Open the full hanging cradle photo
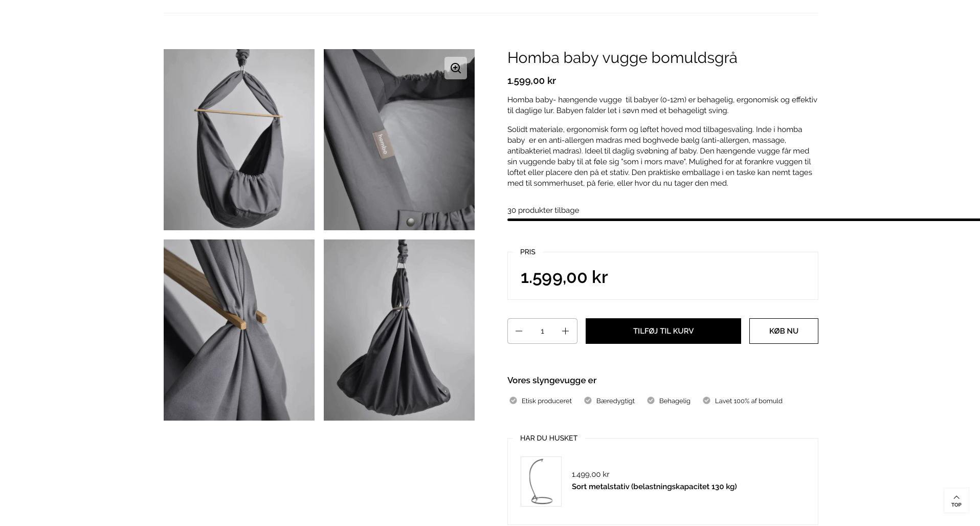Viewport: 980px width, 526px height. point(239,140)
